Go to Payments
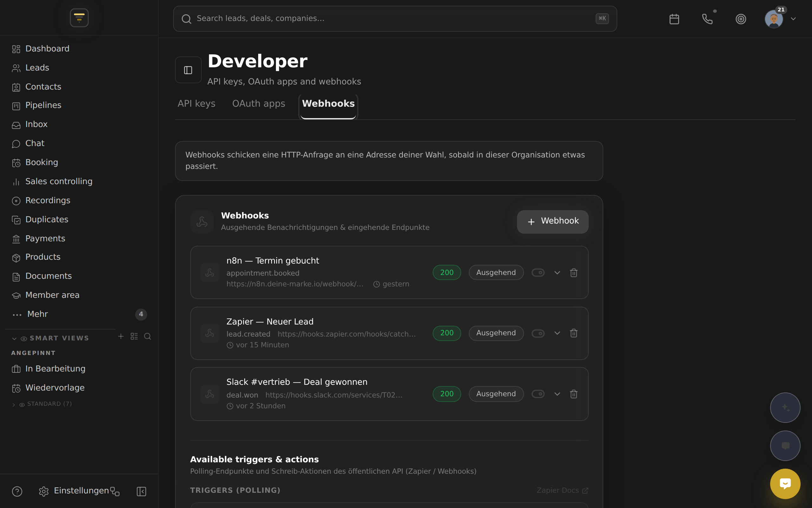 [79, 238]
